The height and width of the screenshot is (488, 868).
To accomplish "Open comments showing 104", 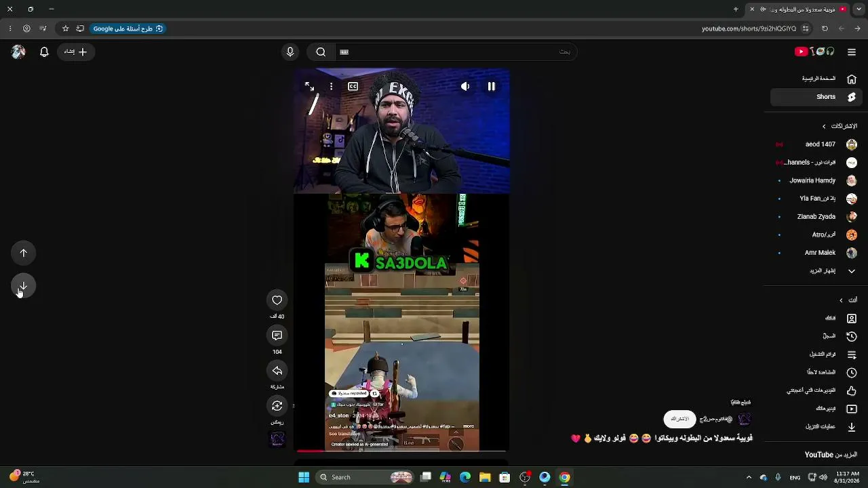I will pos(277,335).
